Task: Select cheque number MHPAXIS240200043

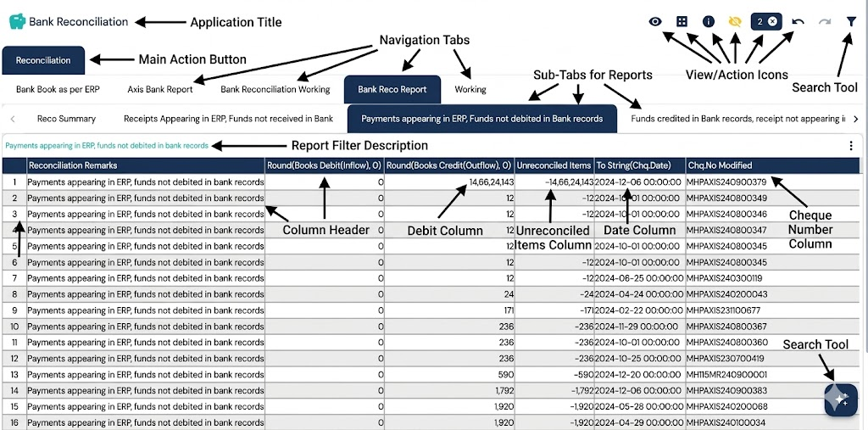Action: point(726,294)
